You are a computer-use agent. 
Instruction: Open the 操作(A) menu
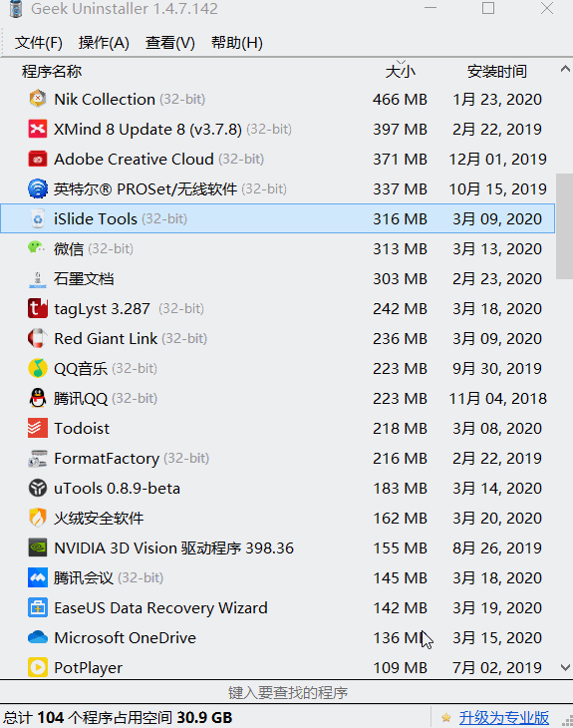tap(104, 43)
